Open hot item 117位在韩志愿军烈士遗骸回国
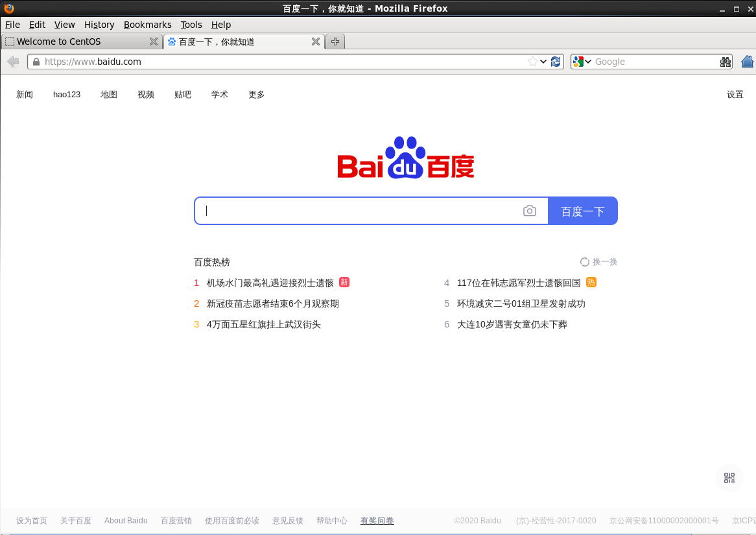 point(519,283)
